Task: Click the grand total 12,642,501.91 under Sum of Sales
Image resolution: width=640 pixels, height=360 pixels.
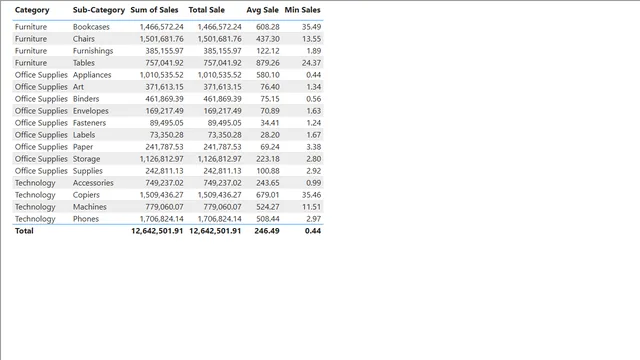Action: (157, 231)
